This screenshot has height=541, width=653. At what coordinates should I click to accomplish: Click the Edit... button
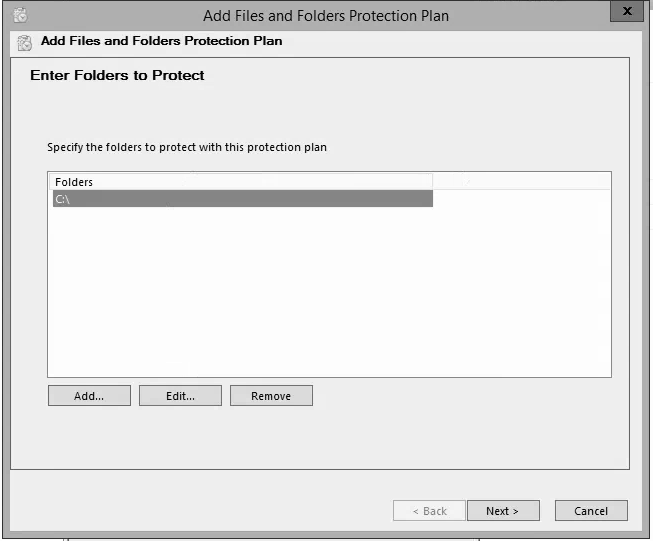click(x=180, y=396)
